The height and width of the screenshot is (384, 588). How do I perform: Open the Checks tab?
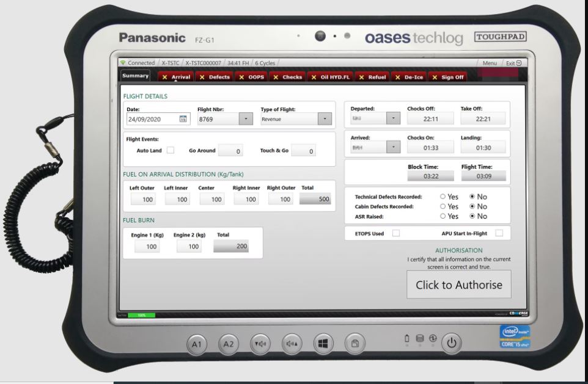288,77
